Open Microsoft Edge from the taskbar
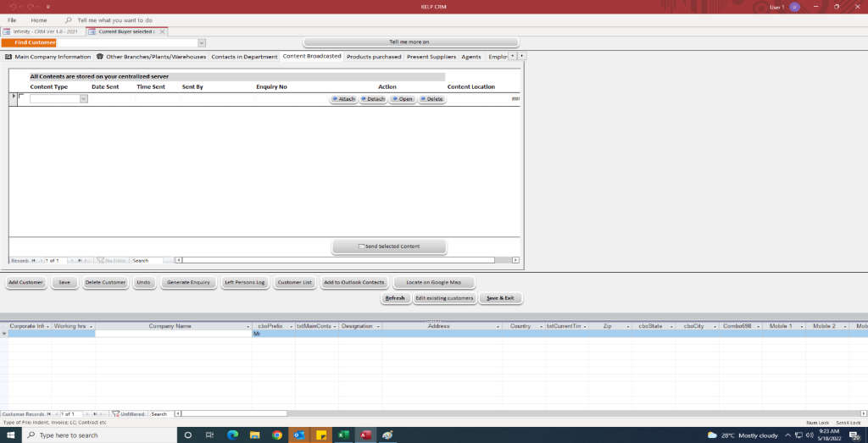This screenshot has width=868, height=443. coord(232,435)
